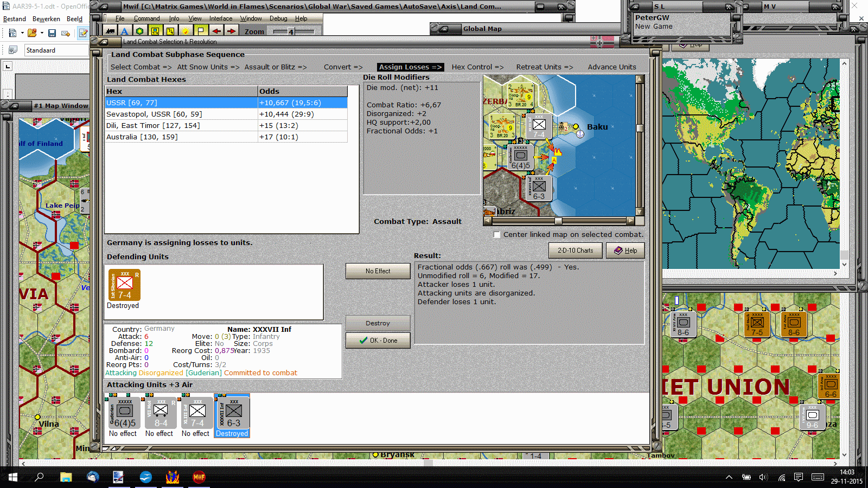Image resolution: width=868 pixels, height=488 pixels.
Task: Open the MWiF game taskbar icon
Action: point(199,477)
